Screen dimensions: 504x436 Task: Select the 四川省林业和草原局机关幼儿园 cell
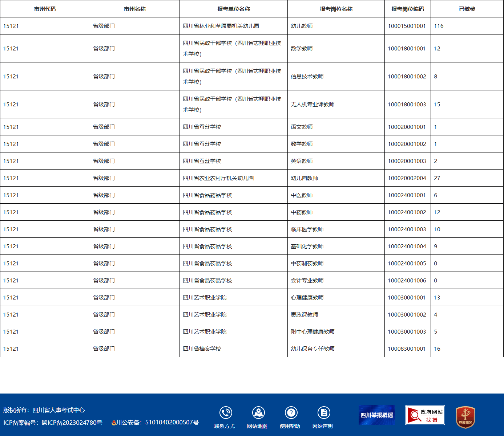(x=221, y=26)
